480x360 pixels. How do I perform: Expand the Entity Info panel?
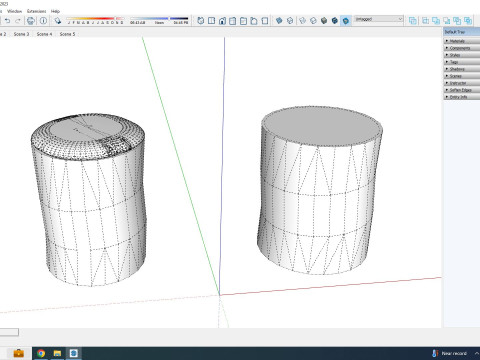click(x=462, y=97)
